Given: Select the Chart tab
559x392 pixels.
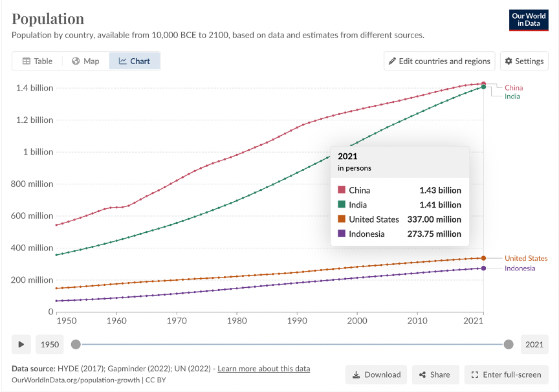Looking at the screenshot, I should (x=135, y=61).
